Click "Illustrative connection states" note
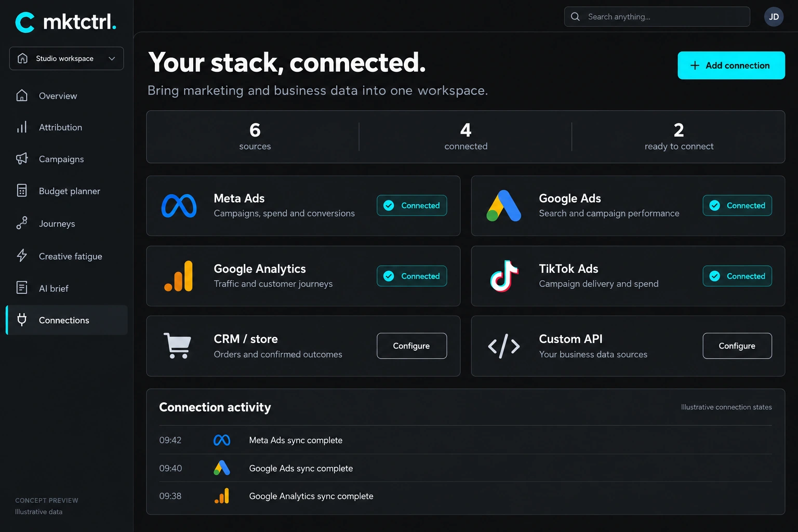Viewport: 798px width, 532px height. [726, 407]
